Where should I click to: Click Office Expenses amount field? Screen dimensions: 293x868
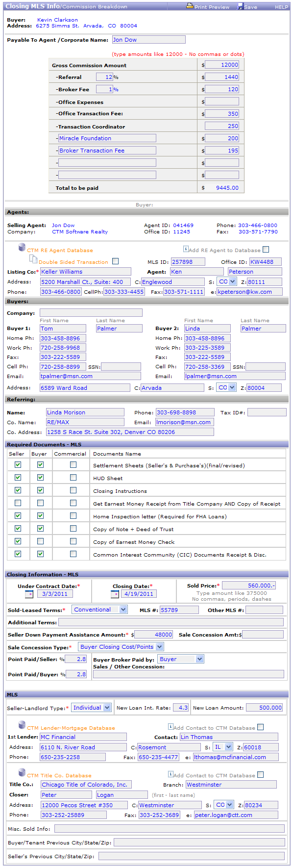(x=222, y=102)
